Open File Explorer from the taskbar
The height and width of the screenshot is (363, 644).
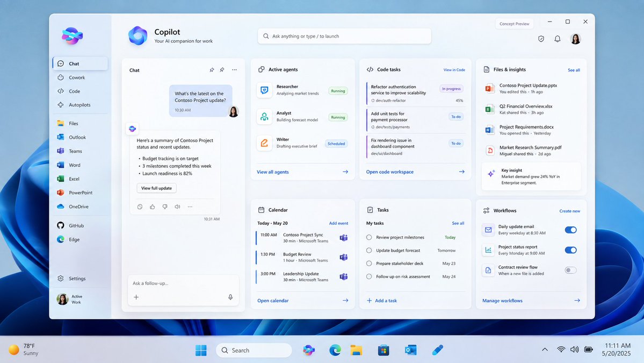pyautogui.click(x=356, y=350)
